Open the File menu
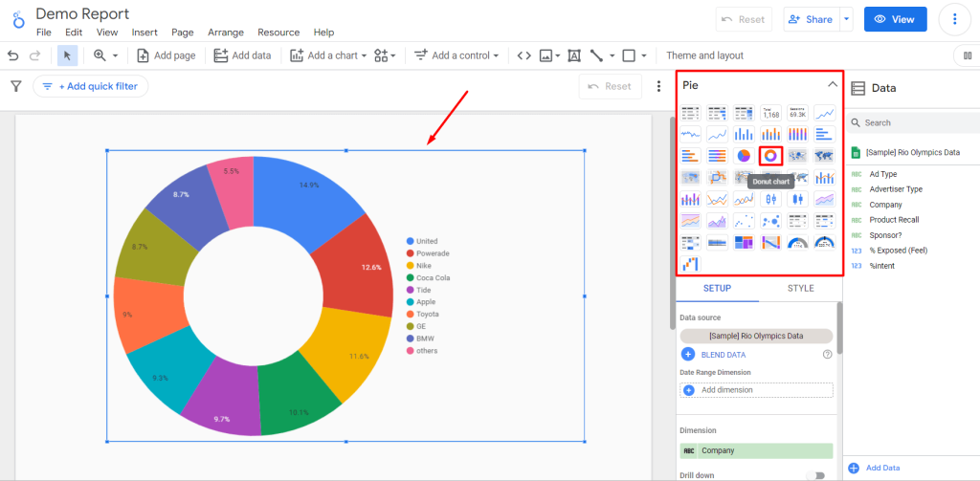Viewport: 980px width, 481px height. [44, 33]
